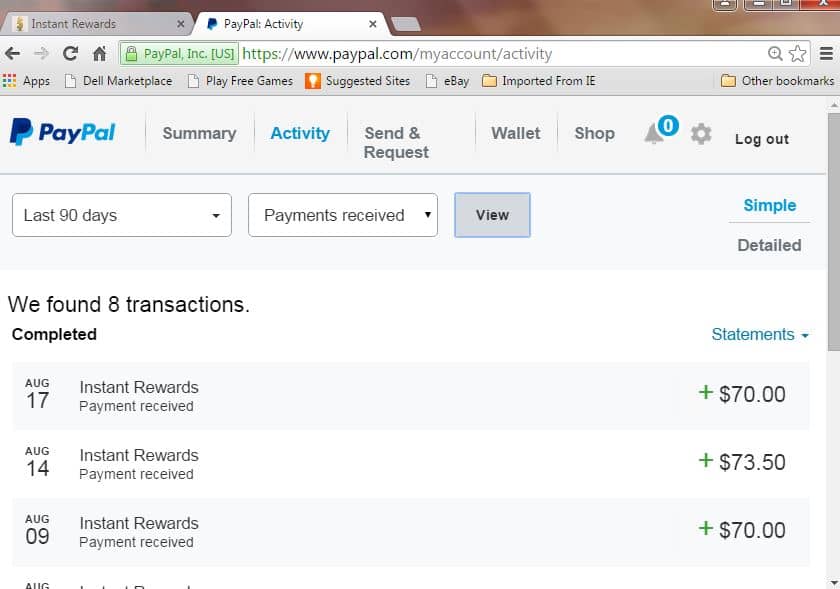
Task: Open the Send & Request tab
Action: click(396, 143)
